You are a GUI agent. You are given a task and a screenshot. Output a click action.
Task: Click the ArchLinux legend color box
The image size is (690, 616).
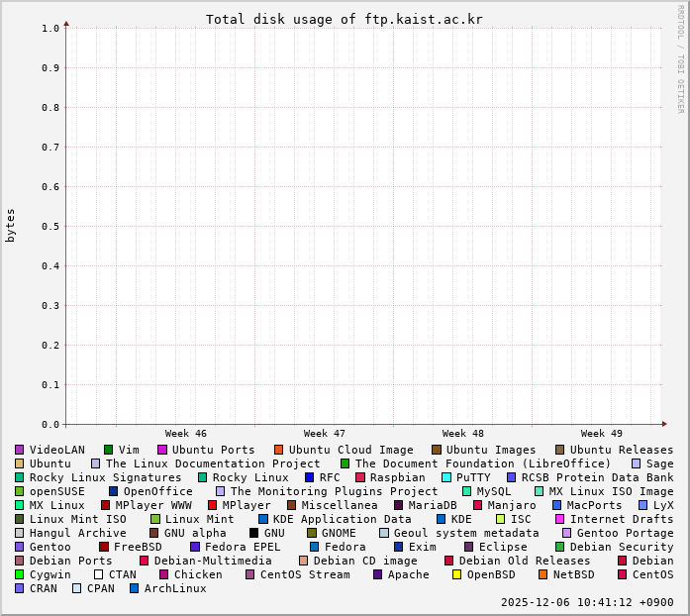point(135,588)
